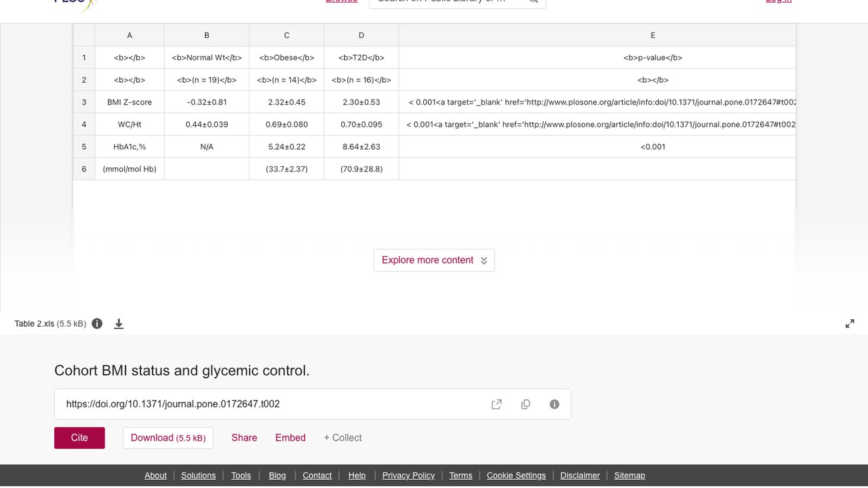Expand Explore more content
The width and height of the screenshot is (868, 488).
(434, 260)
